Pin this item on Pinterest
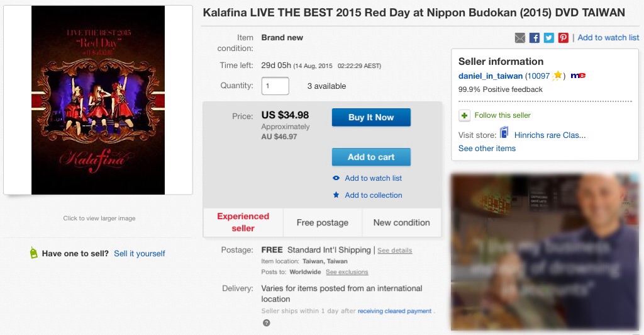Image resolution: width=644 pixels, height=335 pixels. (x=563, y=38)
